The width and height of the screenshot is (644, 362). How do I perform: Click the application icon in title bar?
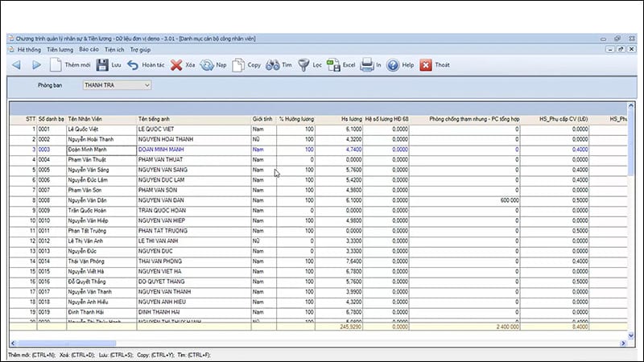pyautogui.click(x=11, y=39)
